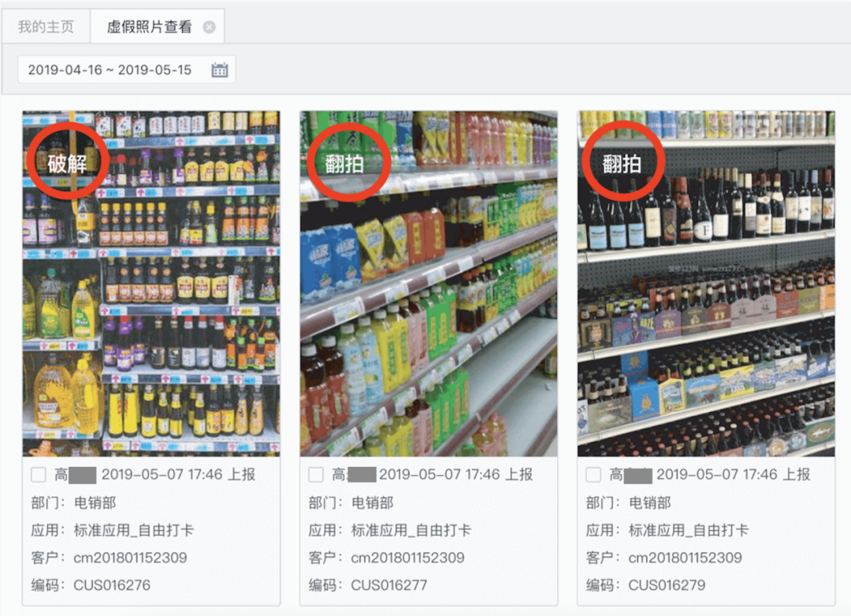Tick the checkbox for record CUS016276
851x616 pixels.
tap(39, 475)
